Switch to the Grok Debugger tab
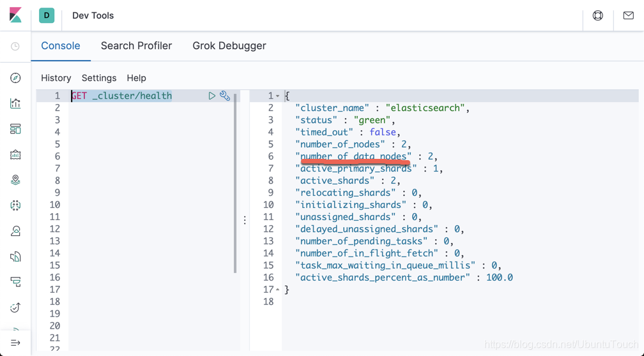The height and width of the screenshot is (356, 644). point(229,45)
